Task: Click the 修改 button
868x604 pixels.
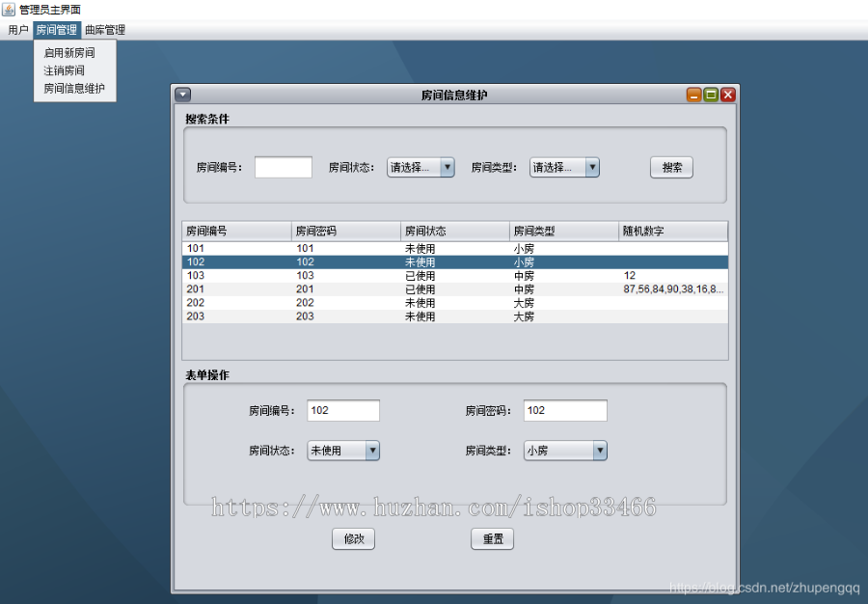Action: point(353,538)
